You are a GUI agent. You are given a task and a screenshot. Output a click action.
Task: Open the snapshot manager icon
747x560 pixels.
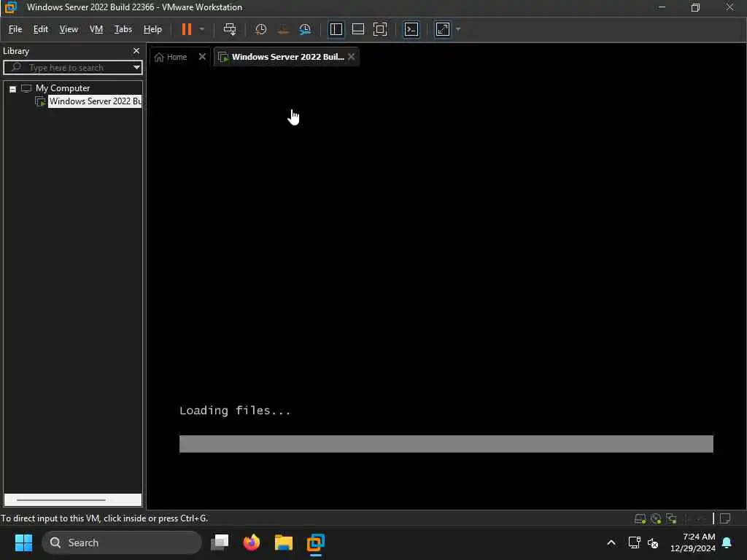pos(305,29)
